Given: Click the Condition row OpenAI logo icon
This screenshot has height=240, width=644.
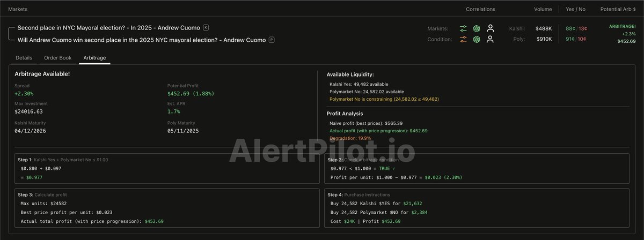Looking at the screenshot, I should pyautogui.click(x=477, y=39).
